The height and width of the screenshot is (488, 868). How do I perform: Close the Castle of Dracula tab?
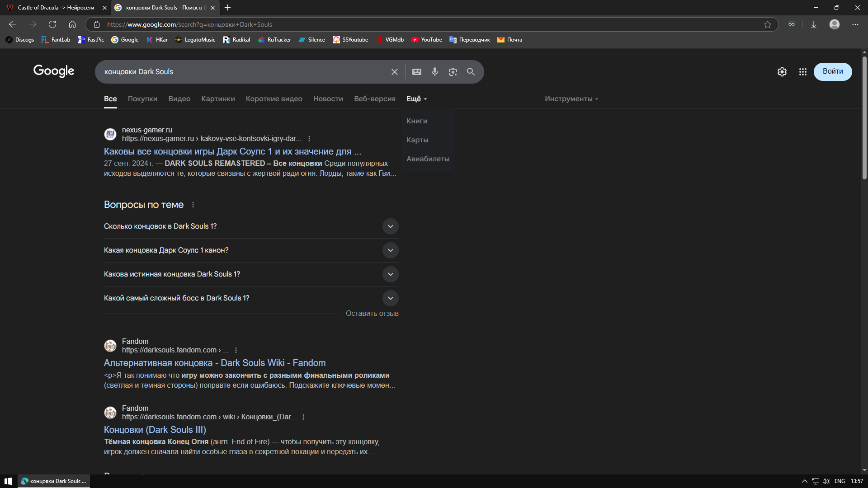[104, 8]
